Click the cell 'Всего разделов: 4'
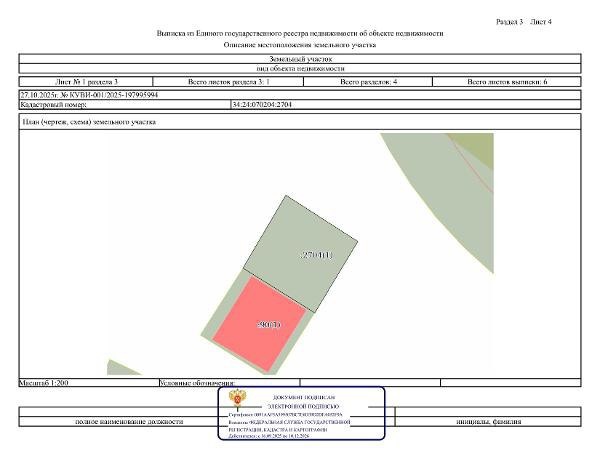This screenshot has height=464, width=600. pyautogui.click(x=368, y=81)
